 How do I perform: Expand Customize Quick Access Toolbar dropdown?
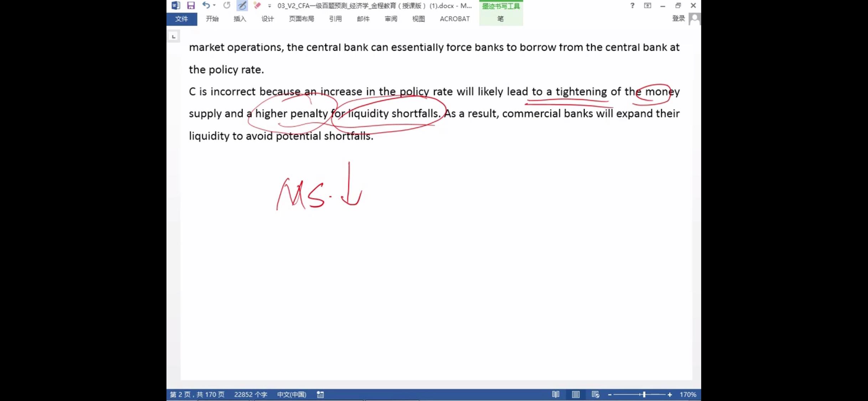point(269,6)
